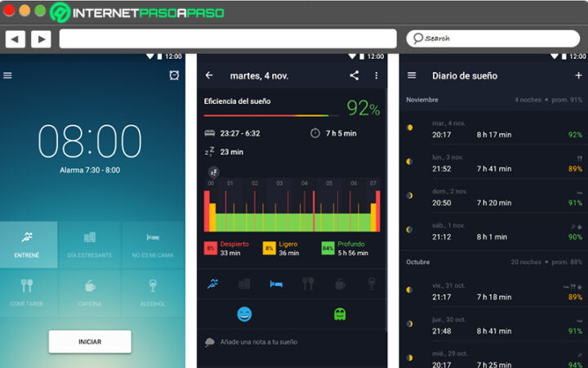Tap the sleep phase graph
The height and width of the screenshot is (368, 588).
(x=292, y=206)
